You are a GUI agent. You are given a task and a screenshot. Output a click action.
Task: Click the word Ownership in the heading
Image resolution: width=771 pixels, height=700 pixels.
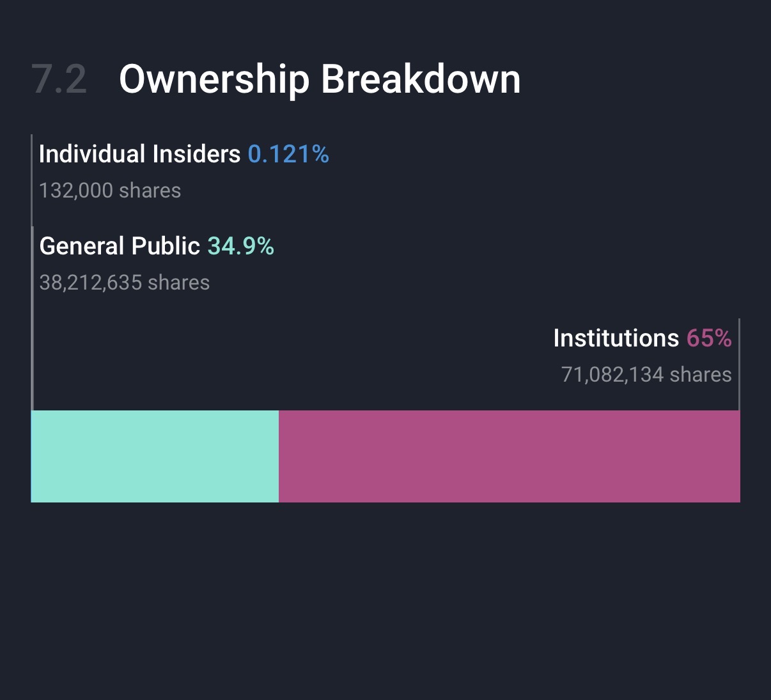click(x=214, y=80)
